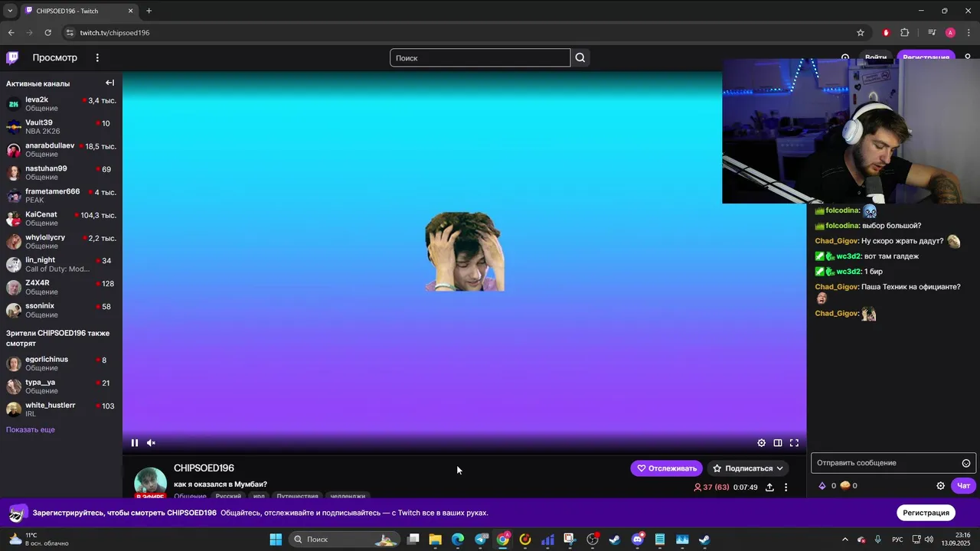
Task: Collapse the Активные каналы sidebar
Action: click(109, 83)
